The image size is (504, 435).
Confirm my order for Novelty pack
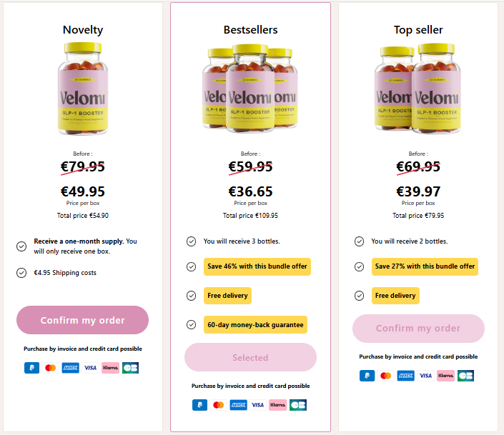tap(82, 320)
